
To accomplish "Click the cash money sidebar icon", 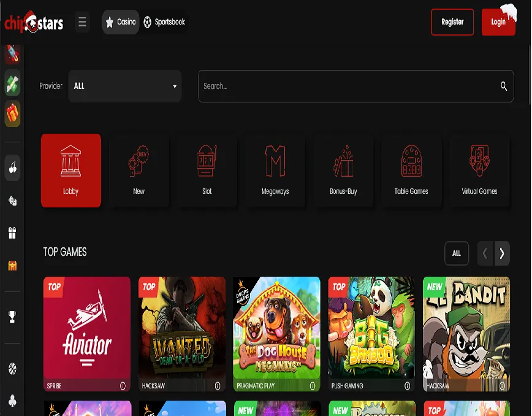I will tap(12, 83).
